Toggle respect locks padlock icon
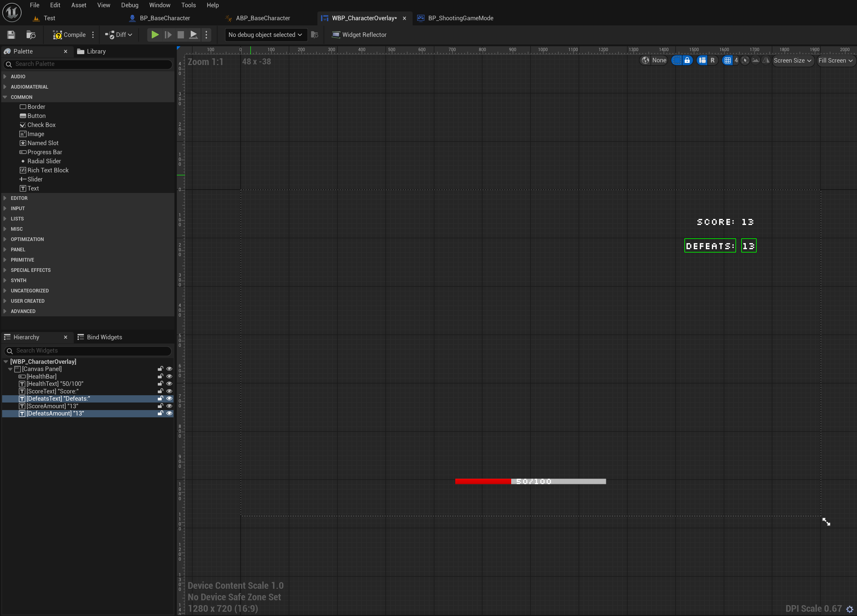Screen dimensions: 857x616 (x=687, y=60)
